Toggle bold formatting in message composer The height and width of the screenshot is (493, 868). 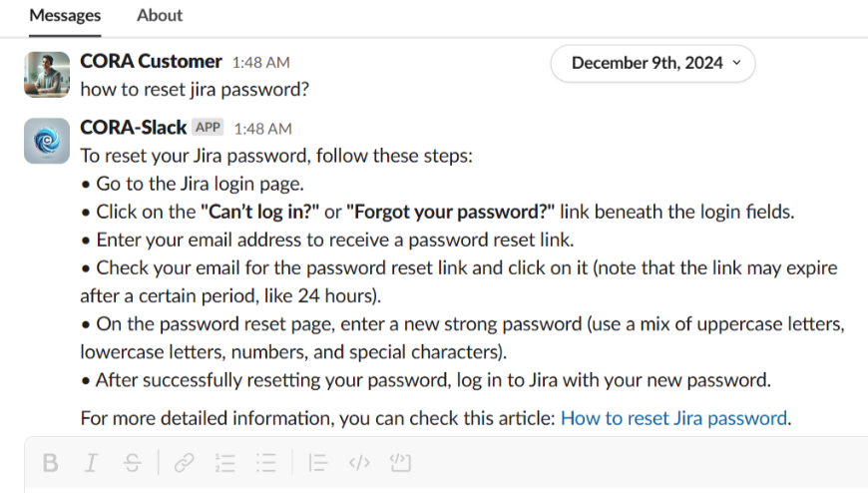click(51, 463)
